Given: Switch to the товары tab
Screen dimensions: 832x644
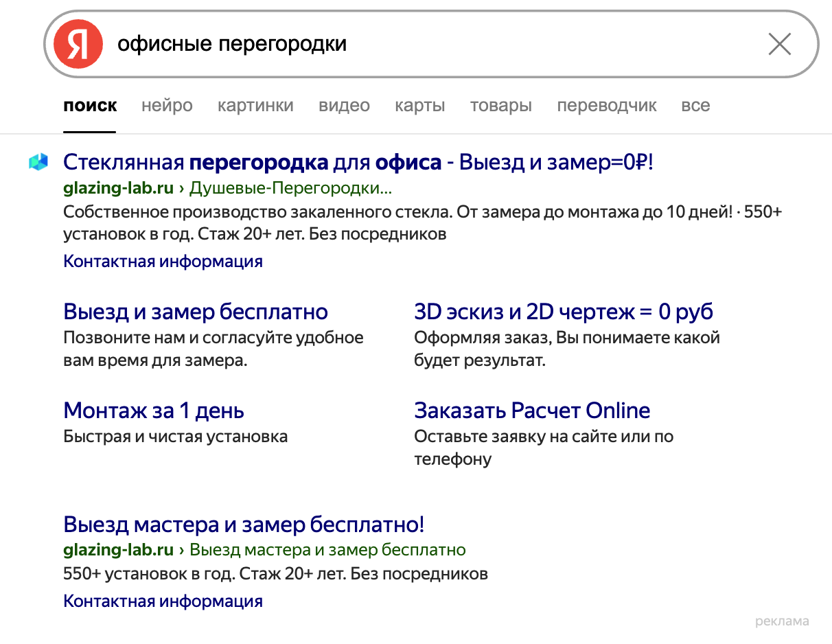Looking at the screenshot, I should click(501, 106).
